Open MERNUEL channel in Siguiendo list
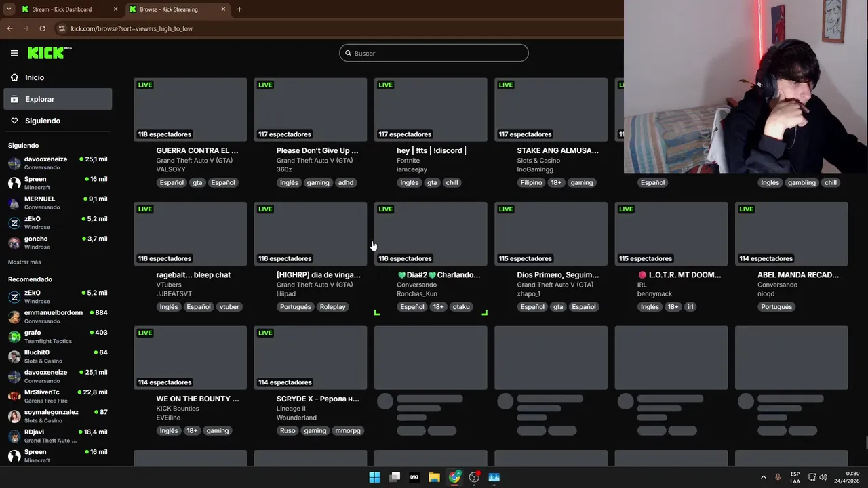Viewport: 868px width, 488px height. 58,203
